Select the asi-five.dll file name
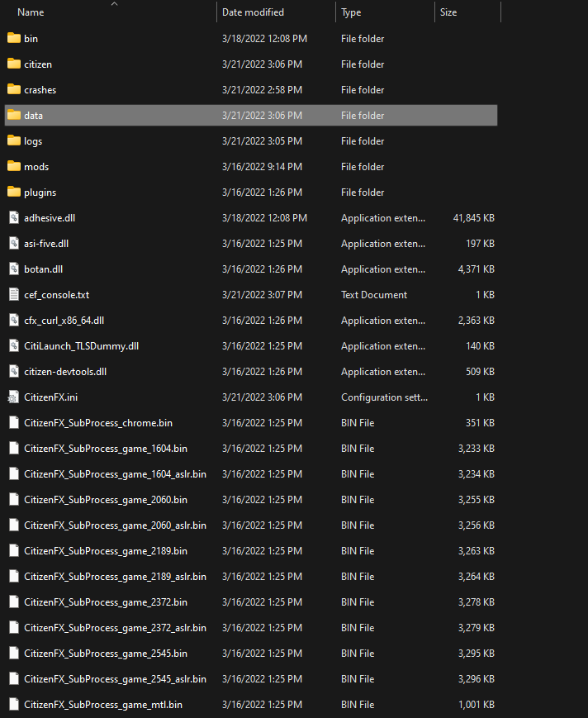 coord(46,244)
